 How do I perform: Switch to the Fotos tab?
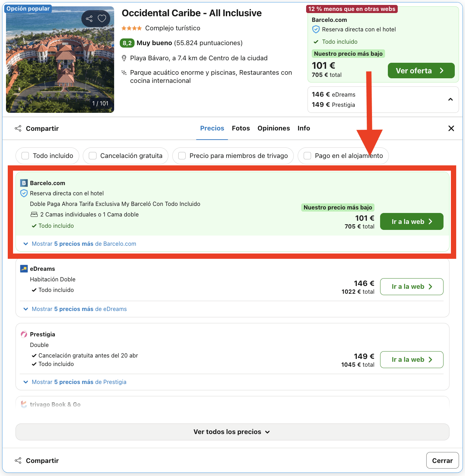pyautogui.click(x=241, y=128)
